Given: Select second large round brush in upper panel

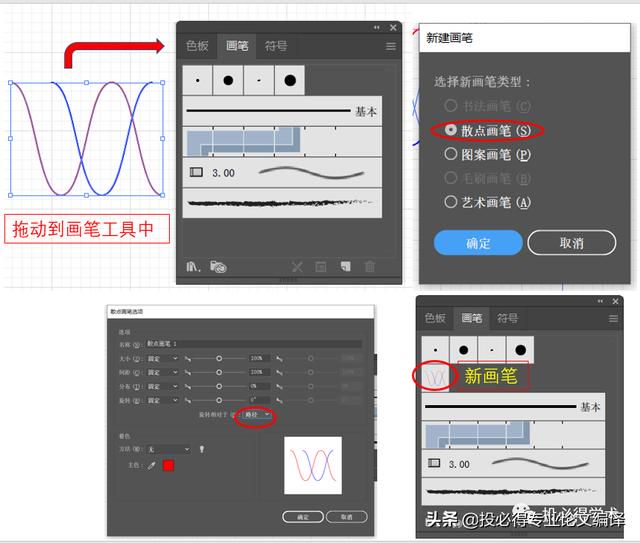Looking at the screenshot, I should click(228, 80).
